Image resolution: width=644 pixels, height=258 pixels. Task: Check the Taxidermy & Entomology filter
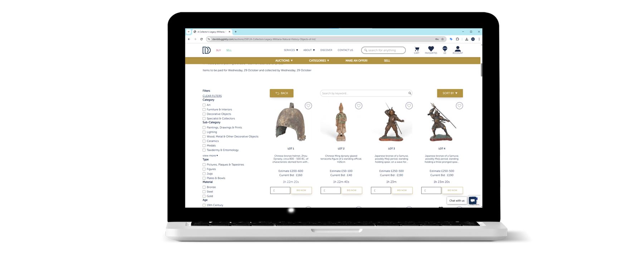pos(204,150)
